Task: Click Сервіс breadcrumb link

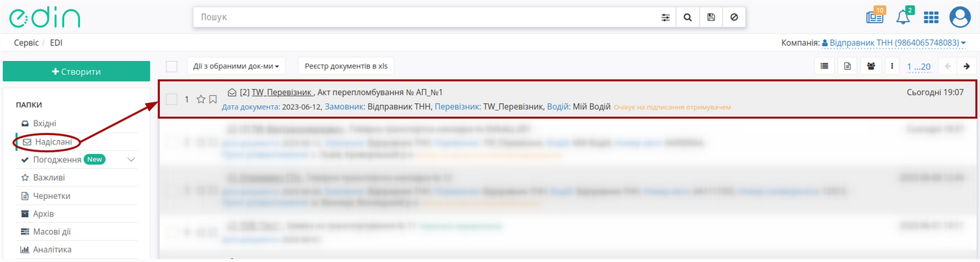Action: (26, 44)
